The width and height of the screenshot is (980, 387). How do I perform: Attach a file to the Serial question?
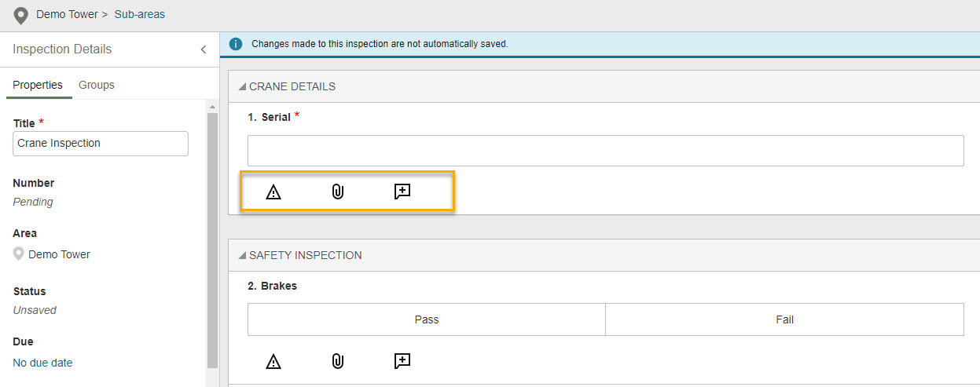[337, 192]
